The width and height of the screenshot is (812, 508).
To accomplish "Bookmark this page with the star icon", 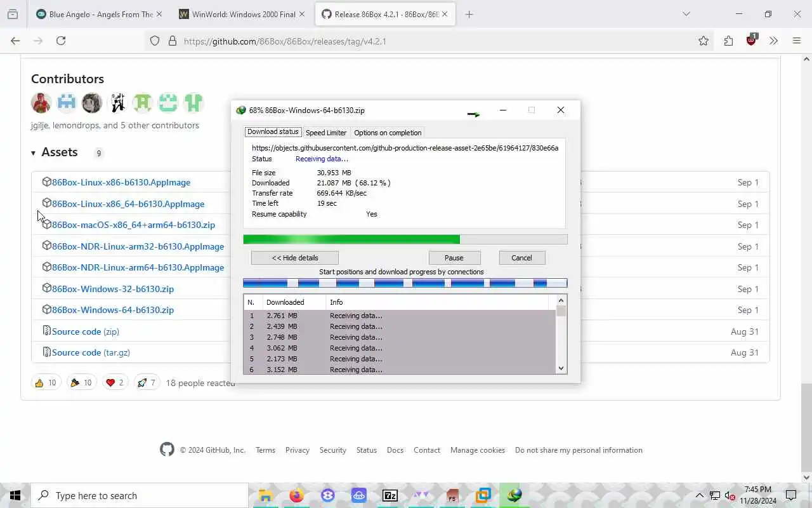I will click(704, 41).
